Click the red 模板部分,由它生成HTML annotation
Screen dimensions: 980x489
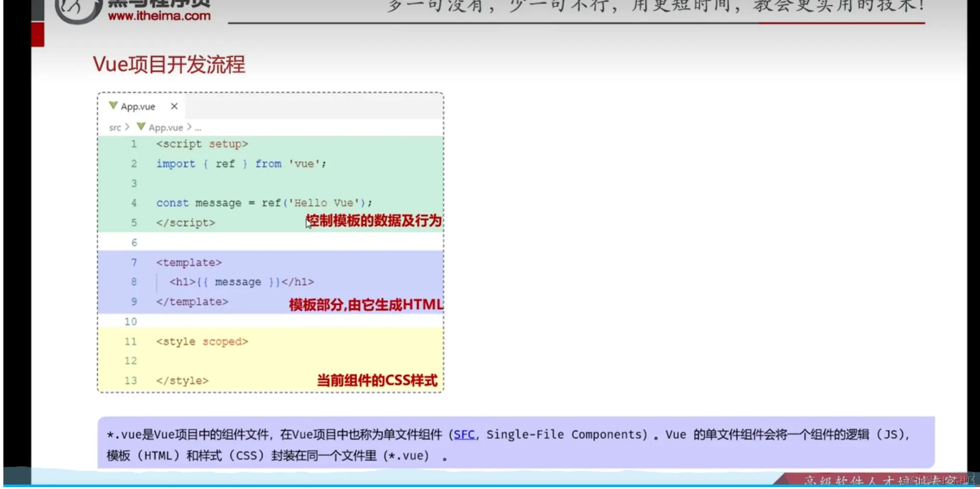click(366, 305)
